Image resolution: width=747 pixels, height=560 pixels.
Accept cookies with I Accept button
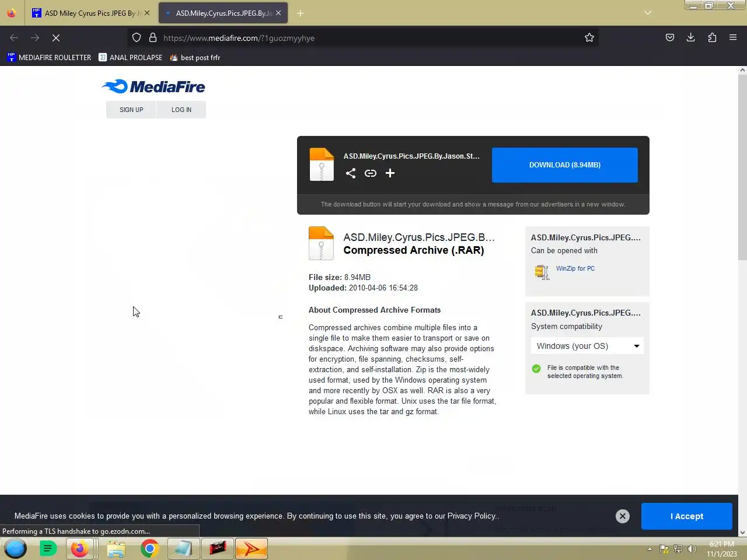tap(687, 516)
